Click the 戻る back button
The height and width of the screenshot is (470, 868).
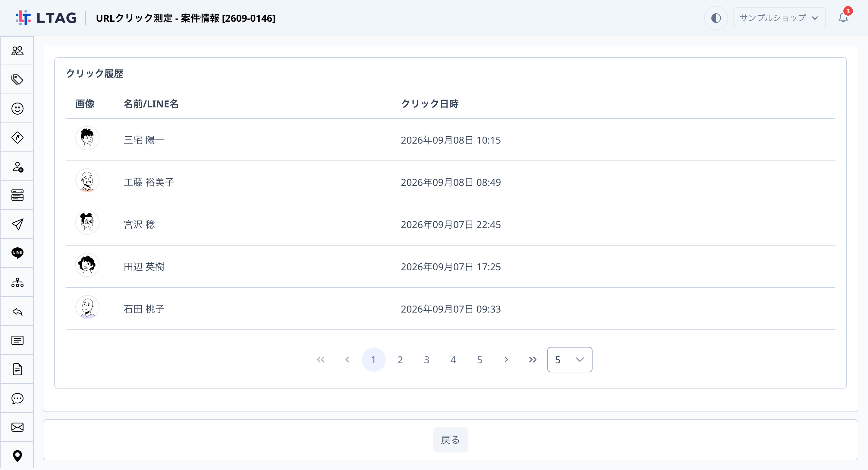(451, 440)
